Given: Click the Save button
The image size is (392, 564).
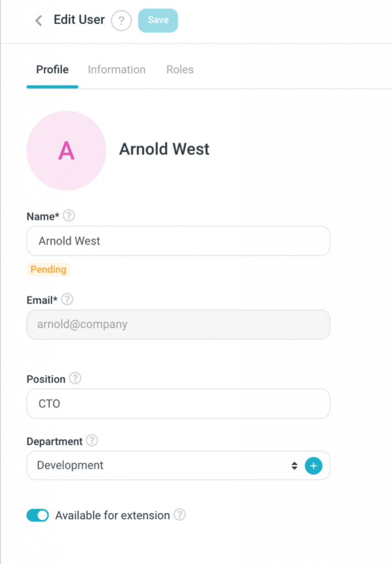Looking at the screenshot, I should click(158, 20).
